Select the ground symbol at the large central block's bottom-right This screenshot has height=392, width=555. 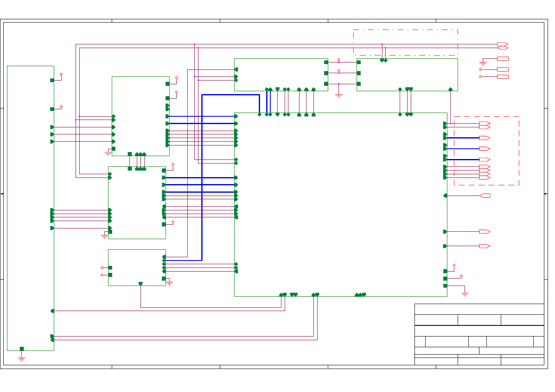point(465,294)
